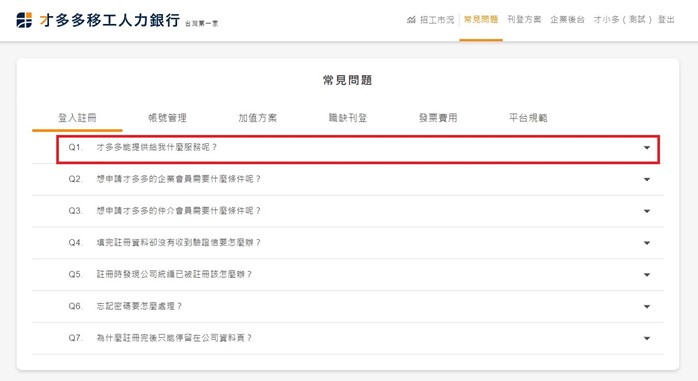Select the 平台規範 tab
This screenshot has width=698, height=381.
pyautogui.click(x=528, y=118)
